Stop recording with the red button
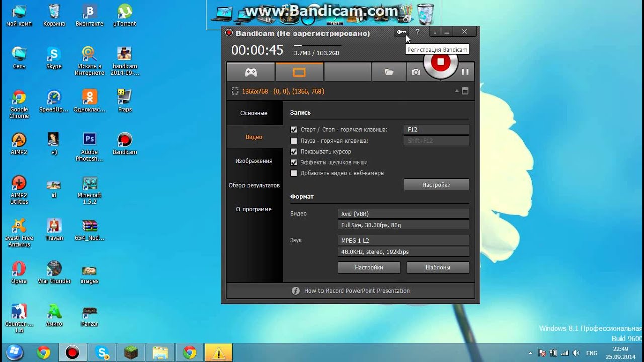This screenshot has height=362, width=644. [441, 62]
